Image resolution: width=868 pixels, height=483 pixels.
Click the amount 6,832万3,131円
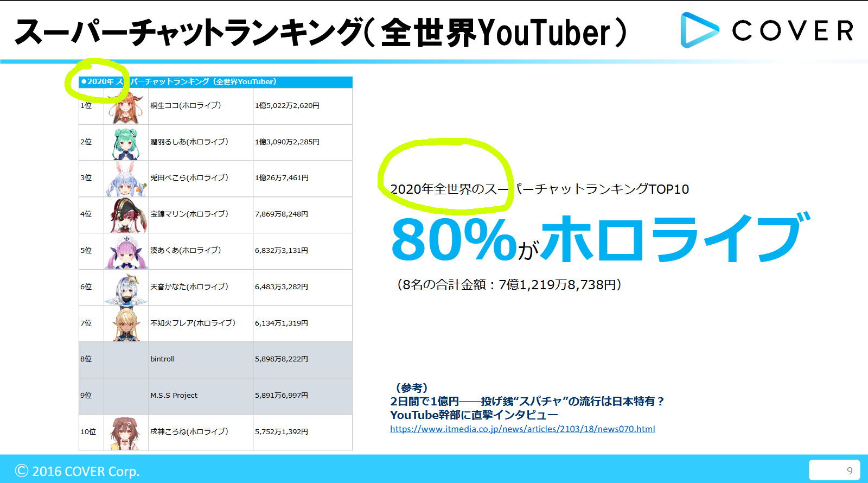[282, 250]
